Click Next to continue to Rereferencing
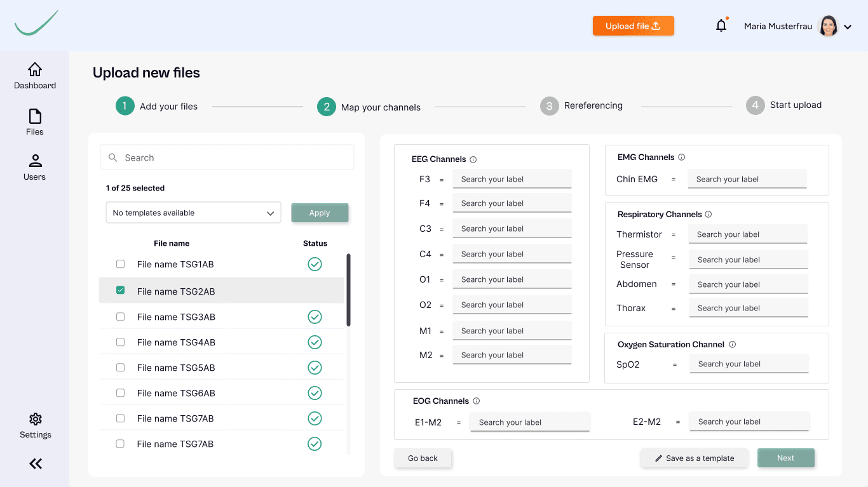This screenshot has height=487, width=868. [x=786, y=458]
